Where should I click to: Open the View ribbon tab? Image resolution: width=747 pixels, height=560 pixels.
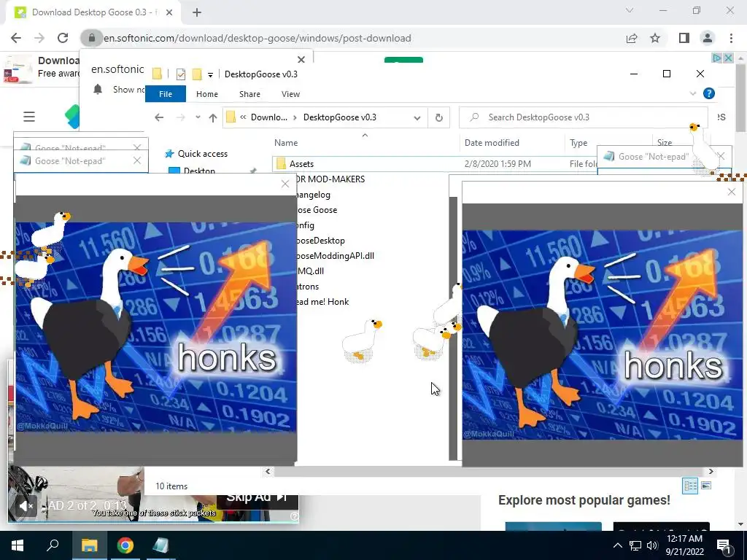pyautogui.click(x=290, y=94)
